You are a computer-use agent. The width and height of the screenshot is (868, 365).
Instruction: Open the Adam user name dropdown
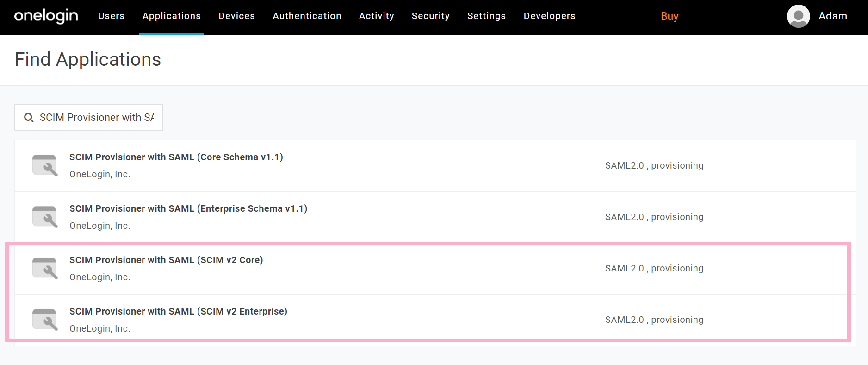[833, 16]
